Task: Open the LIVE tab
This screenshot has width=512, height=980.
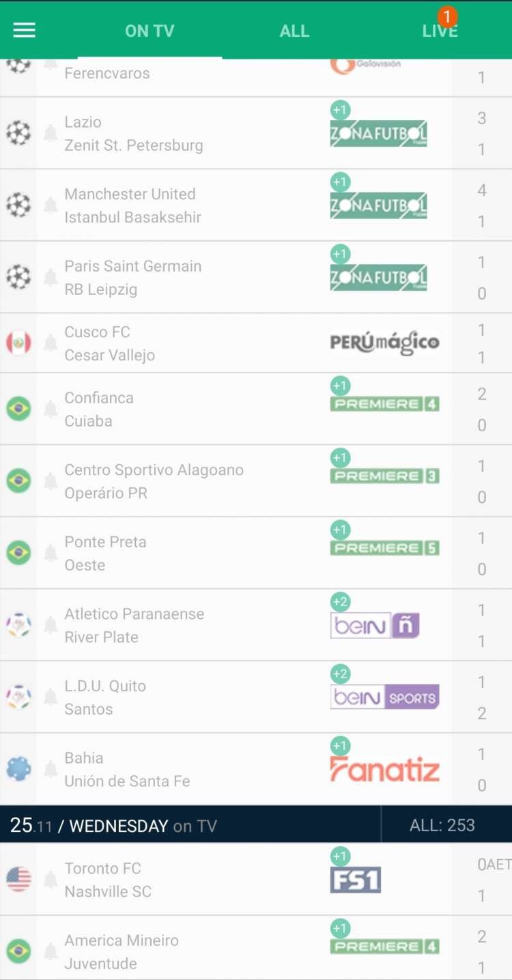Action: click(x=440, y=31)
